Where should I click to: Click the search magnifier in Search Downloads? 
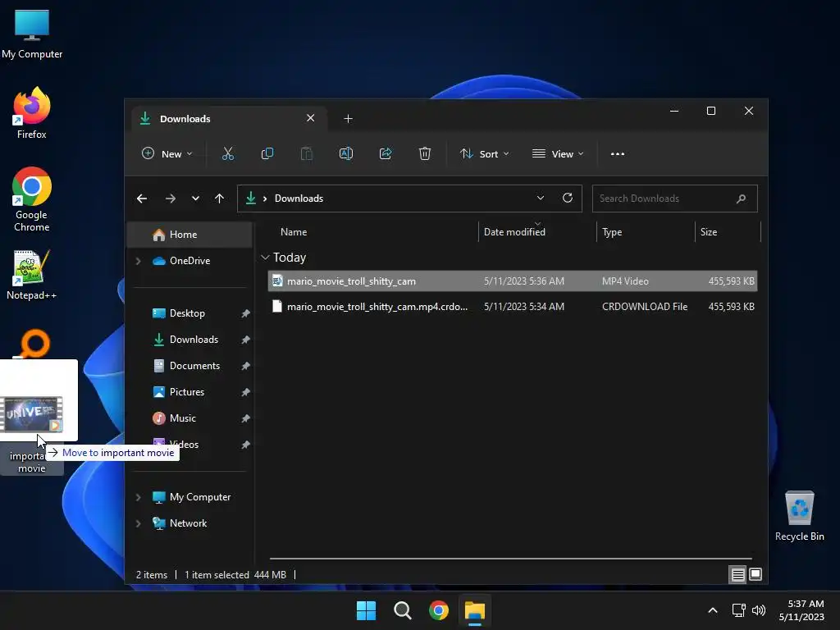pos(741,199)
